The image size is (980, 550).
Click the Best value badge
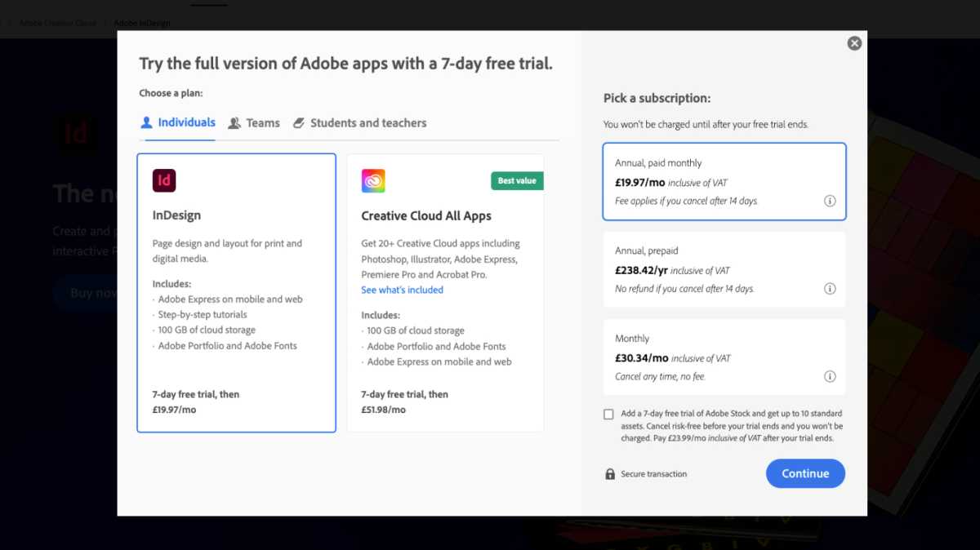point(517,180)
